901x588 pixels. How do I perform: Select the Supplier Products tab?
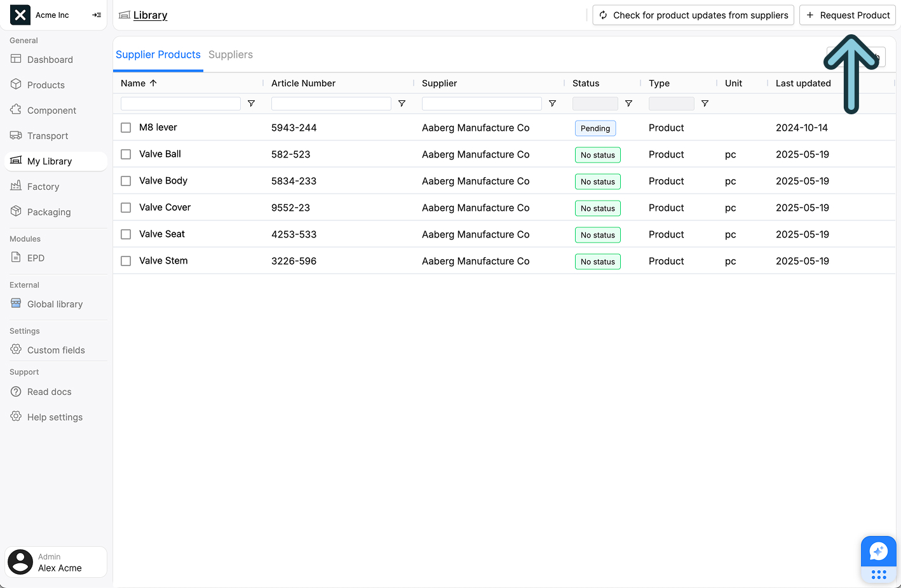(x=158, y=55)
